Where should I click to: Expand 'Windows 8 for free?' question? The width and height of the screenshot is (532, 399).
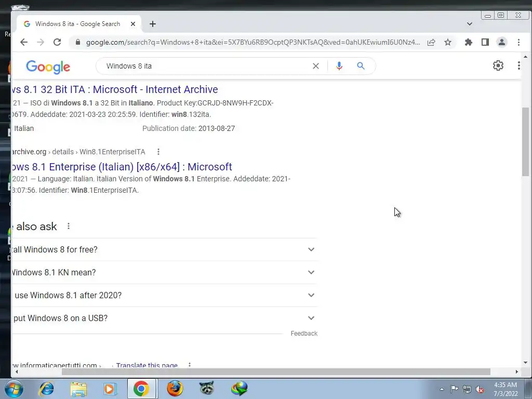point(164,249)
